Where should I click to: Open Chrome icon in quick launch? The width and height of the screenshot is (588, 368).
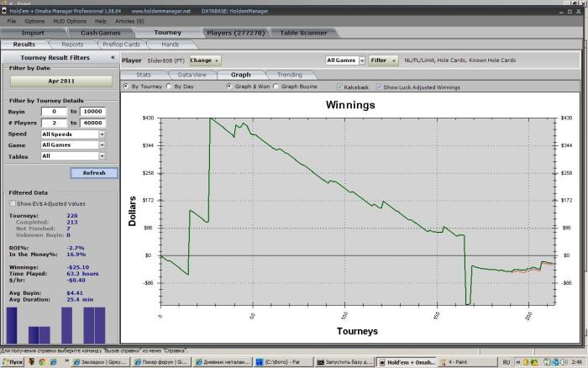(x=42, y=362)
